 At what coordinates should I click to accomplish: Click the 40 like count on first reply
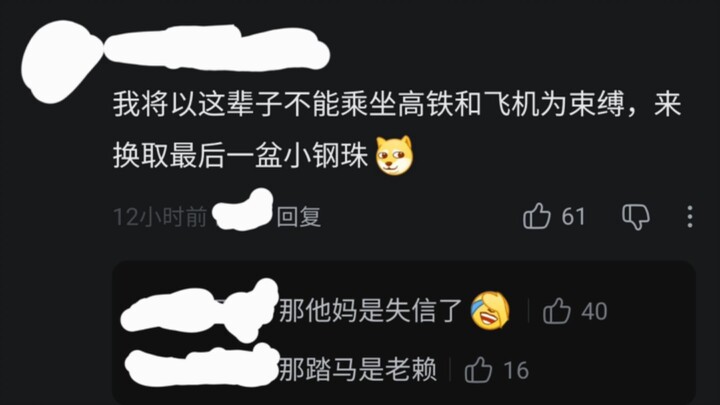pyautogui.click(x=594, y=311)
